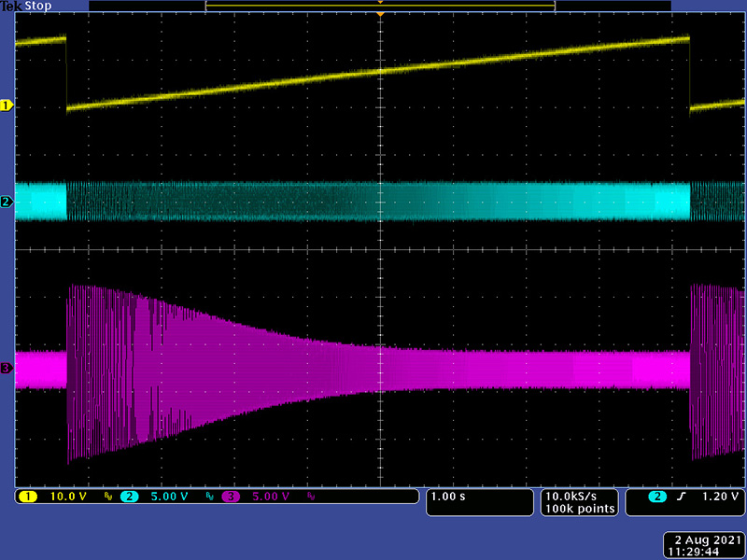Click the channel 3 5.00 V scale readout

tap(272, 497)
